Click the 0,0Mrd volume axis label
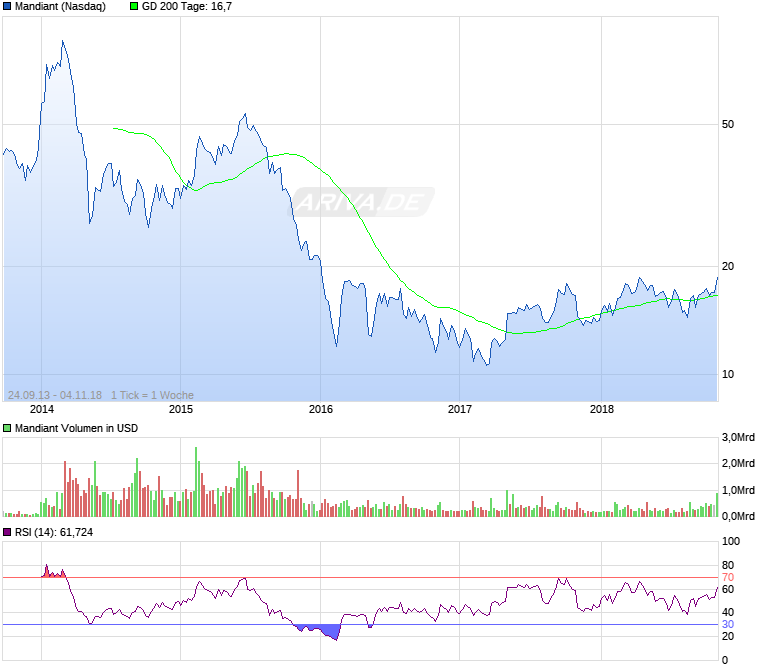The image size is (760, 670). [738, 516]
